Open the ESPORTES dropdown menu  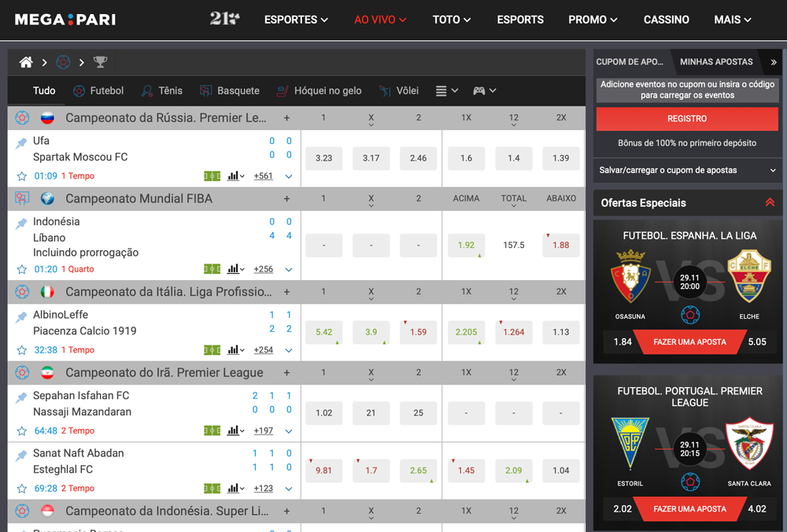pos(296,20)
